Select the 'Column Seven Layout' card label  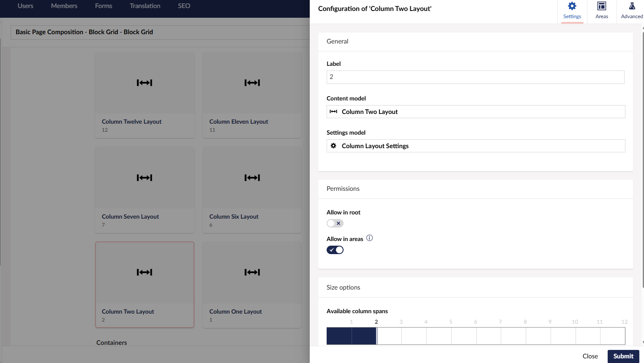130,217
